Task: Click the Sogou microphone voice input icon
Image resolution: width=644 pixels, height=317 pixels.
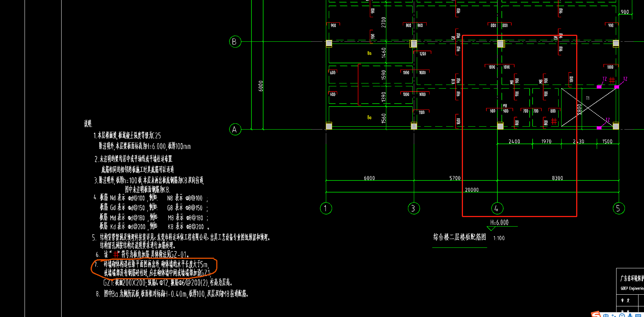Action: point(630,316)
